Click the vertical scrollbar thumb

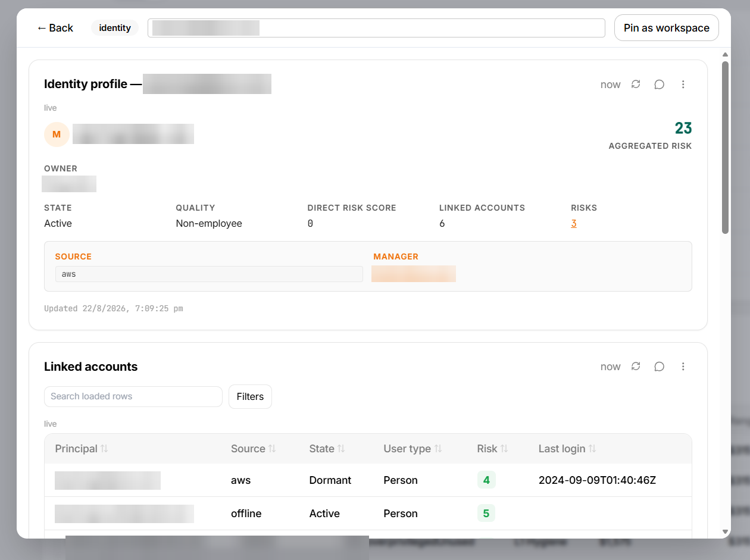pos(725,148)
